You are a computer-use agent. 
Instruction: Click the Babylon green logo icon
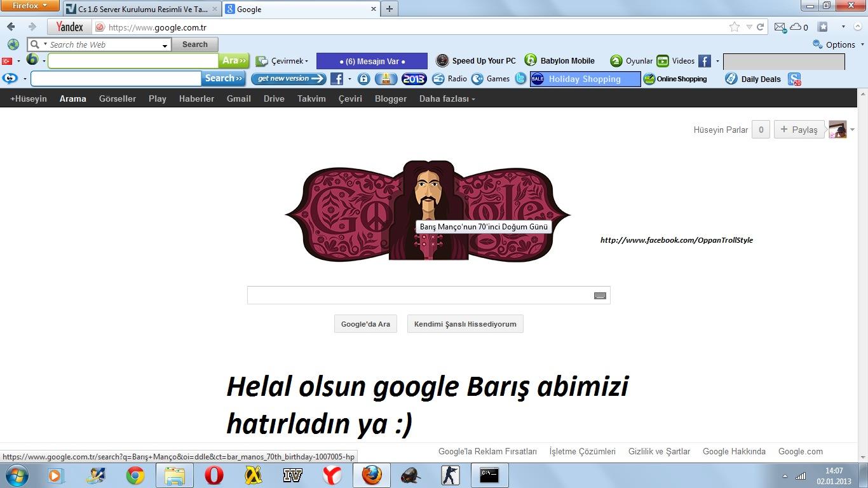pos(32,60)
